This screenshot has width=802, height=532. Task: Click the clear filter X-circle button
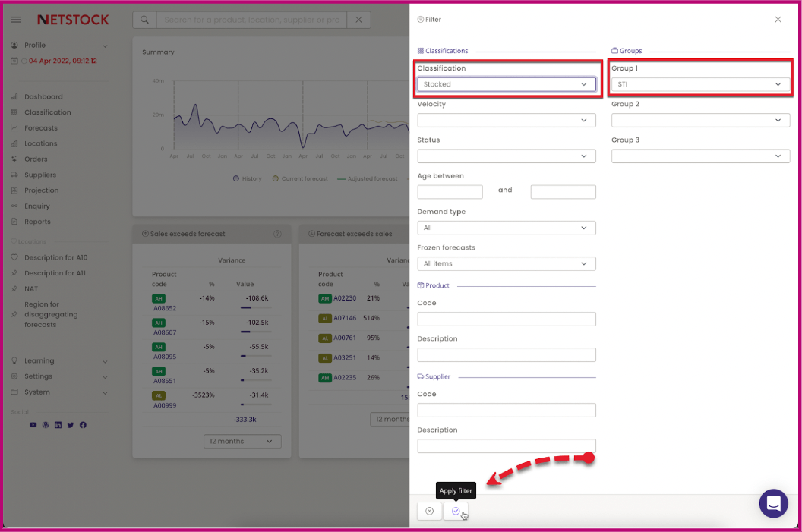(429, 512)
